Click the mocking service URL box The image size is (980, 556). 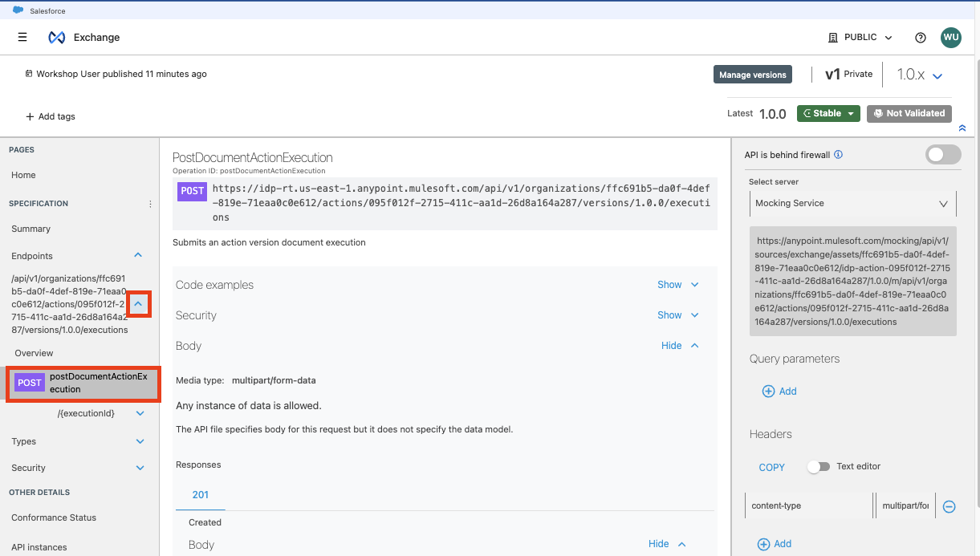[852, 282]
